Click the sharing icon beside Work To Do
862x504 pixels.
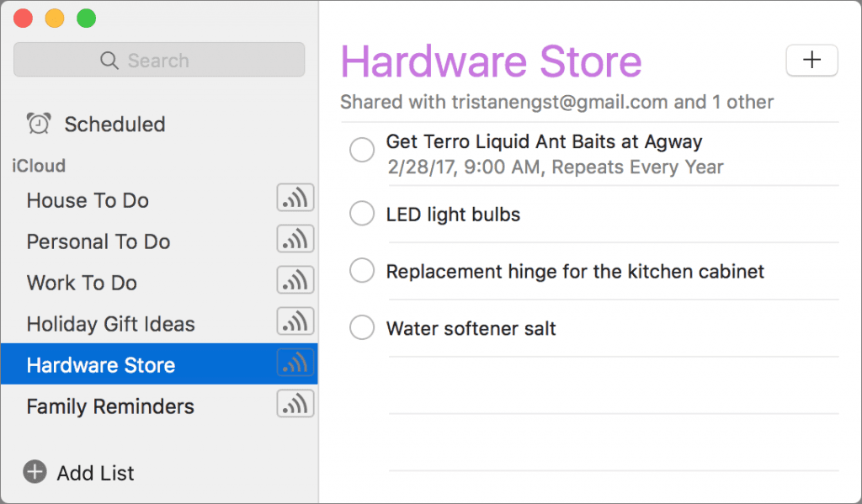295,281
